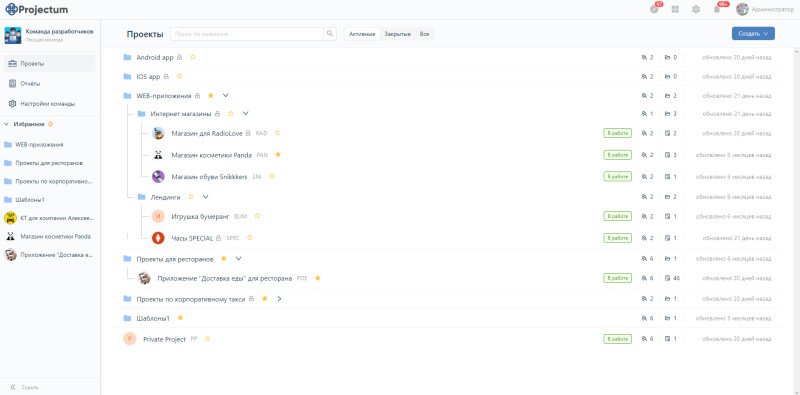Click Магазин косметики Panda panda icon in list
800x395 pixels.
(158, 155)
